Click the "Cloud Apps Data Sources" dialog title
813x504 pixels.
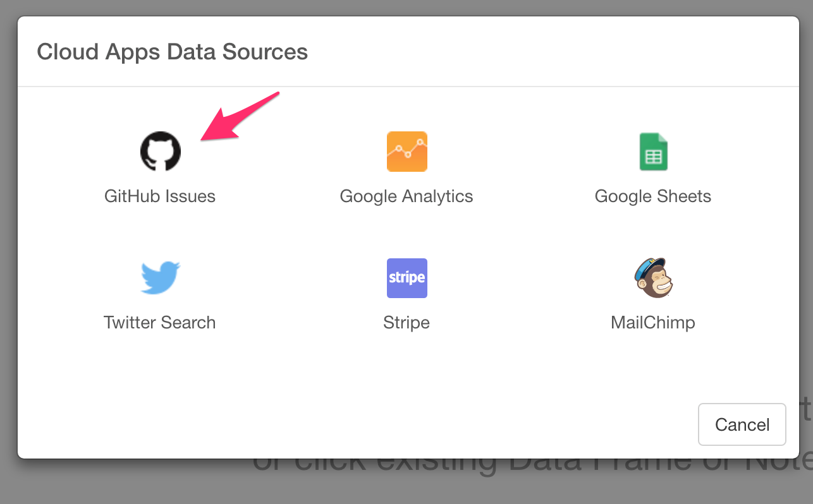click(x=173, y=51)
